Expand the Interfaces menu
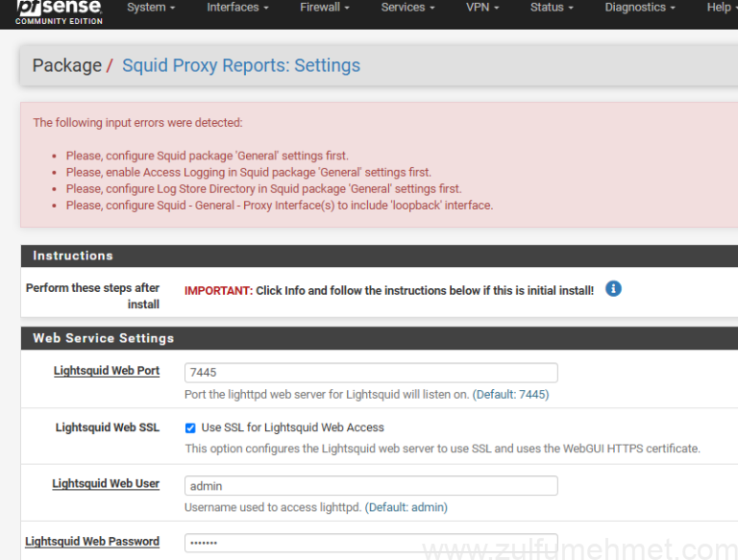The width and height of the screenshot is (738, 560). coord(237,8)
